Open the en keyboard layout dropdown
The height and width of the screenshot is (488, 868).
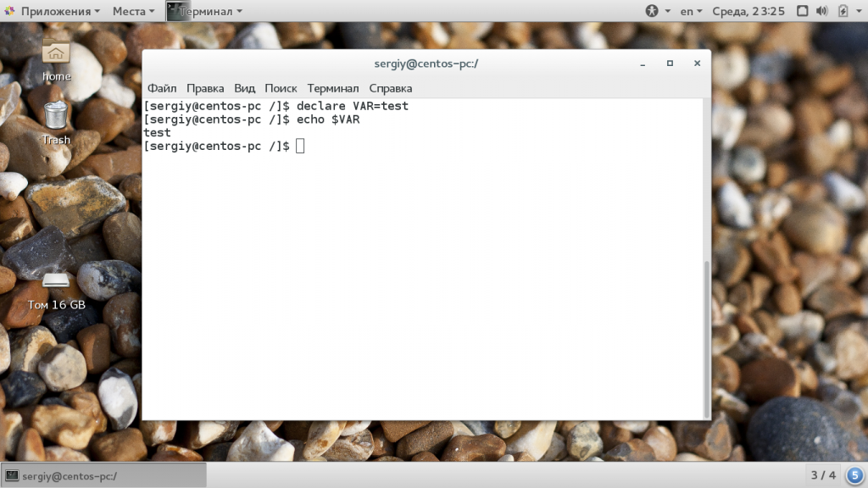[x=691, y=11]
